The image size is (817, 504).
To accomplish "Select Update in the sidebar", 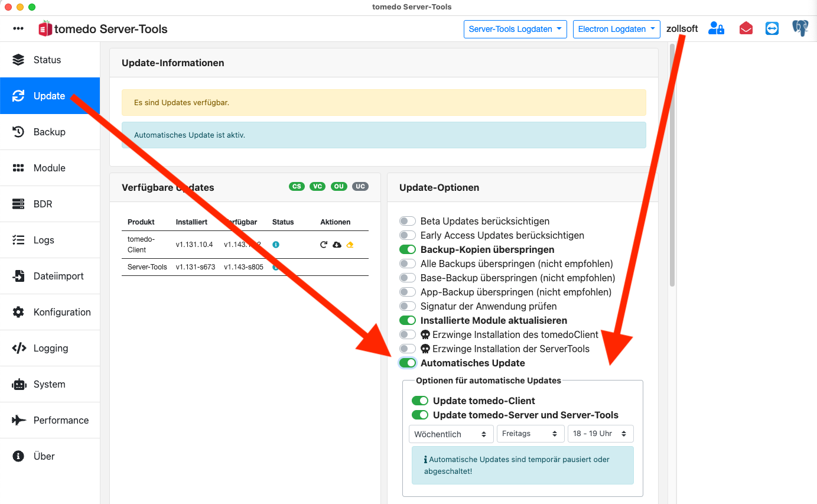I will pos(50,96).
